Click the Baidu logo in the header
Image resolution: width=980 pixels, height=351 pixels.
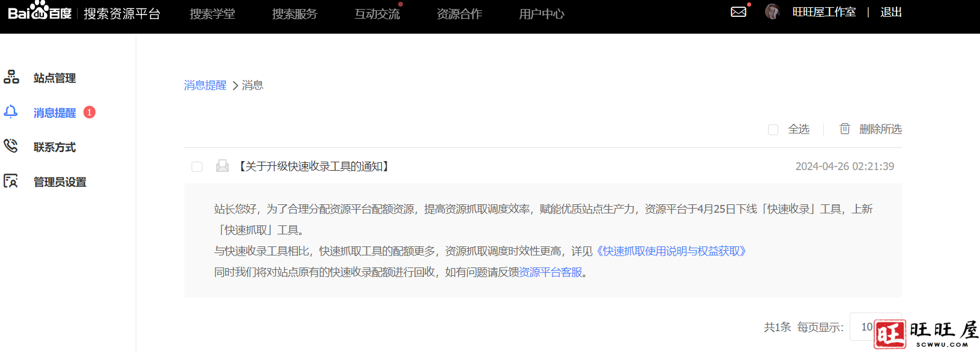[40, 11]
